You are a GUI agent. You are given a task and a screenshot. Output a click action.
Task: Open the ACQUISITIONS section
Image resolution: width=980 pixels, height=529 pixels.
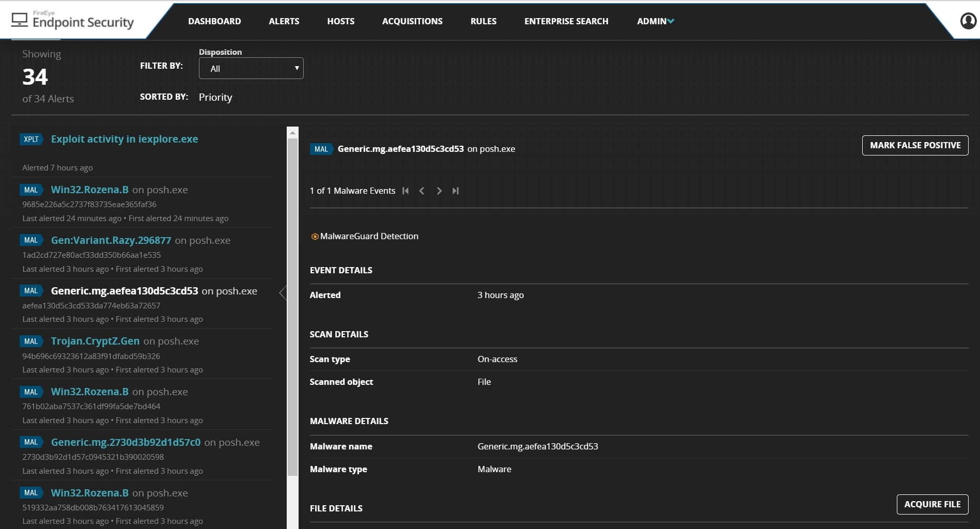click(x=412, y=21)
